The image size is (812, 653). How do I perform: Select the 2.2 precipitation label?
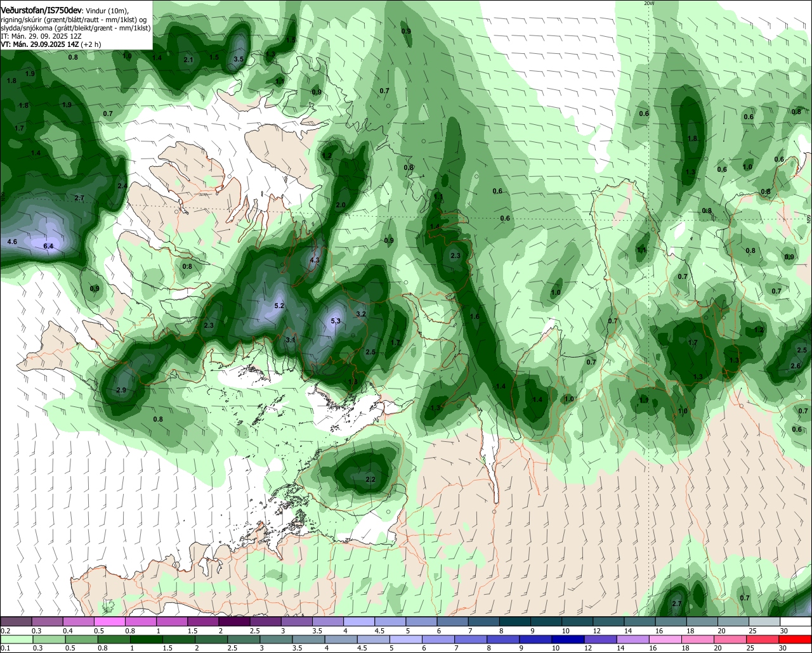coord(371,479)
